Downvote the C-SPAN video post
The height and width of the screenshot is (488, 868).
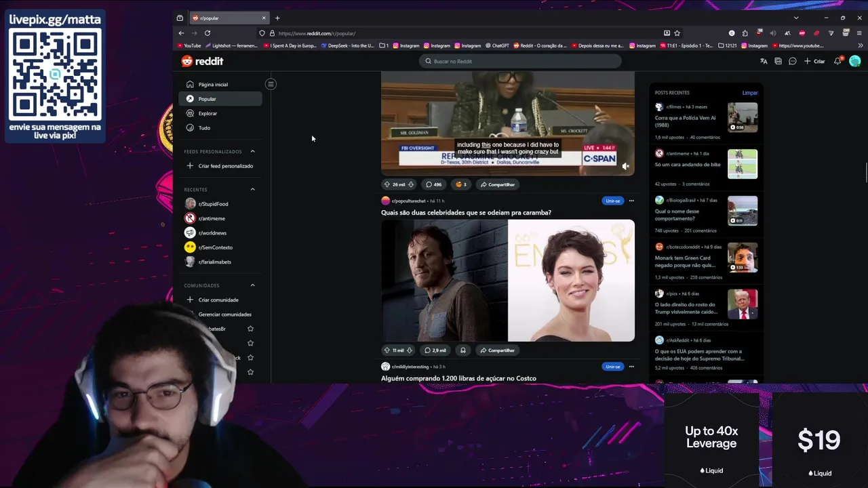click(x=412, y=184)
